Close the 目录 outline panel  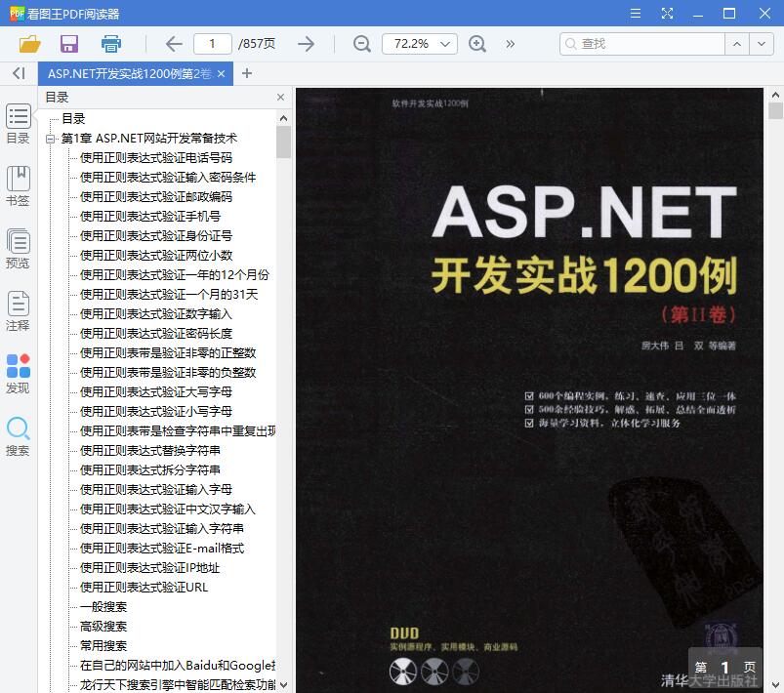coord(280,97)
